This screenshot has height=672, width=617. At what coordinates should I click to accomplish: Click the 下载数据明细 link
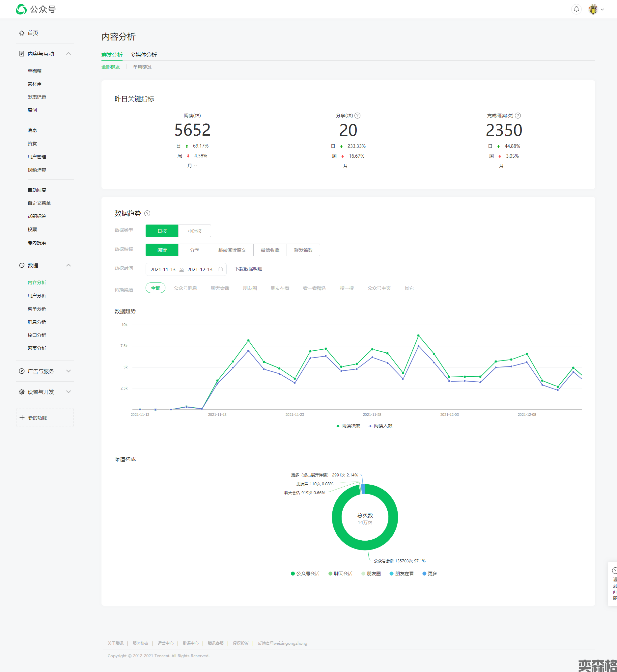click(248, 269)
